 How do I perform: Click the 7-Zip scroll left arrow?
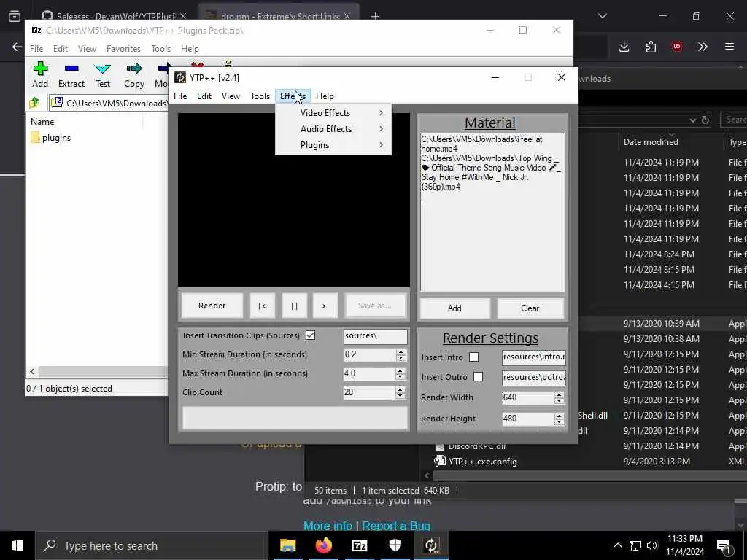[32, 371]
